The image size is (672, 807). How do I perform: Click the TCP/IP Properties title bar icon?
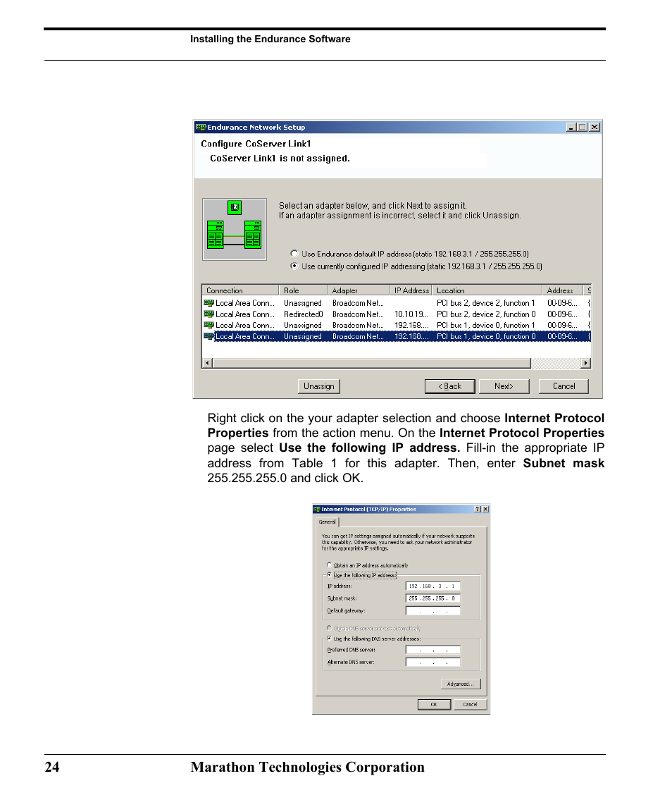[x=317, y=509]
